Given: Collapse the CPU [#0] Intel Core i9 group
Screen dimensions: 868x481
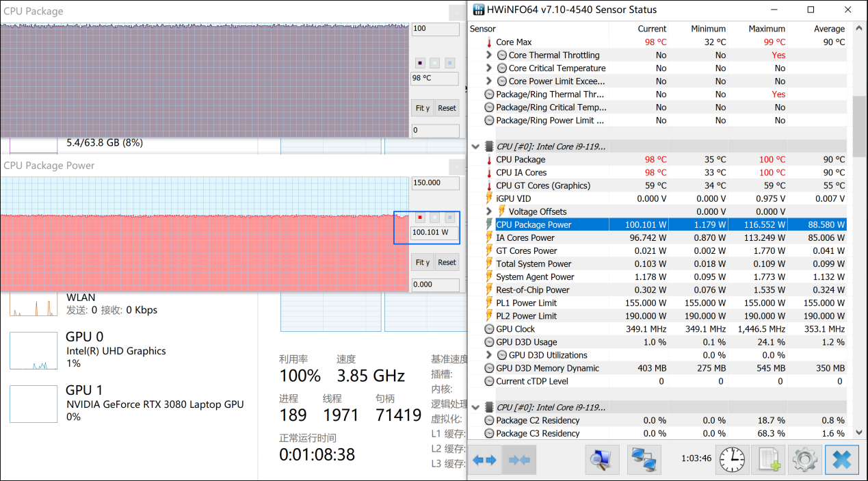Looking at the screenshot, I should tap(476, 146).
